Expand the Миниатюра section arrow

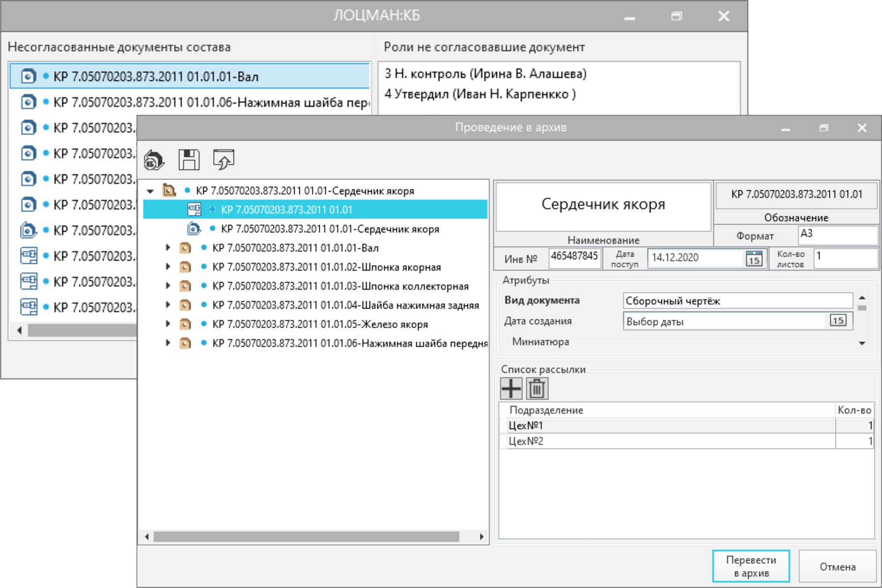coord(862,343)
